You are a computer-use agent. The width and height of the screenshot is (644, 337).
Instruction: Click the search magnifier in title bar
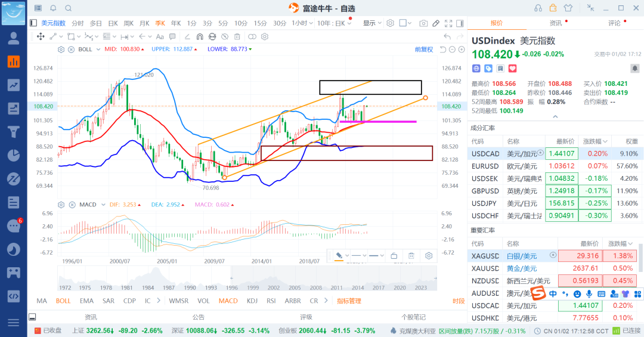pos(69,8)
